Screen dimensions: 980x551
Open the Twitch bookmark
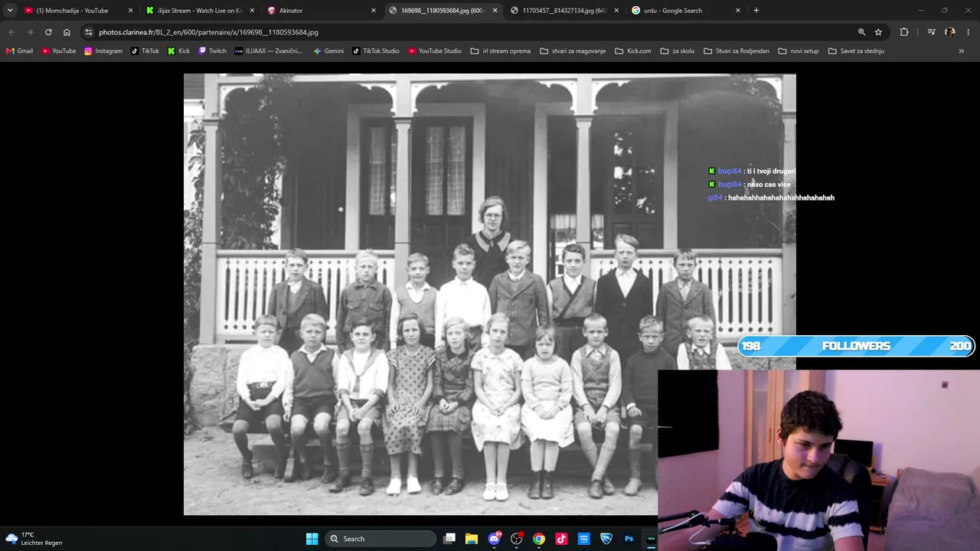coord(212,51)
